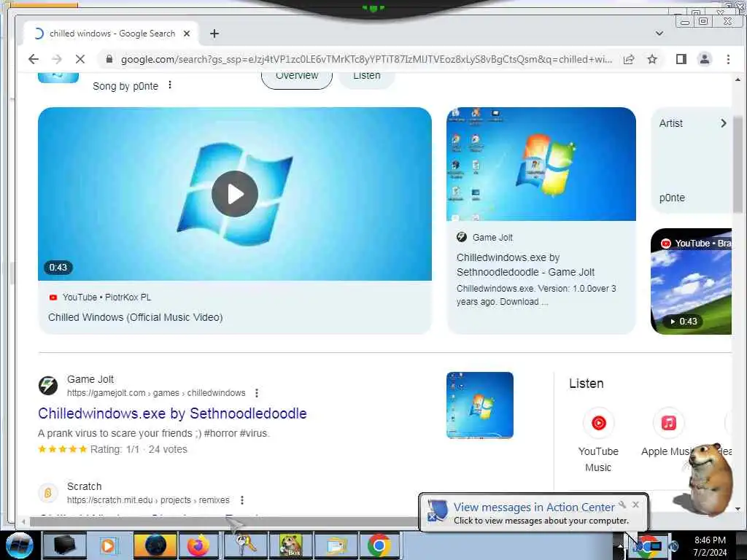Open Chilled Windows (Official Music Video) title
This screenshot has height=560, width=747.
135,317
